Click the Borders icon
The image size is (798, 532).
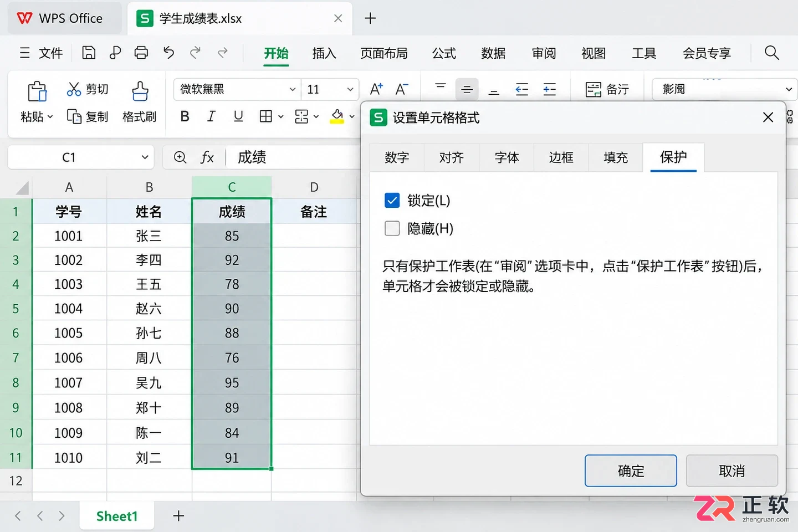(266, 116)
